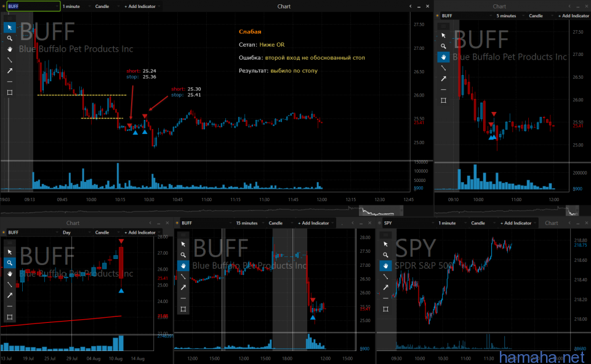Viewport: 591px width, 364px height.
Task: Choose the arrow tool in the SPY chart
Action: [x=385, y=288]
